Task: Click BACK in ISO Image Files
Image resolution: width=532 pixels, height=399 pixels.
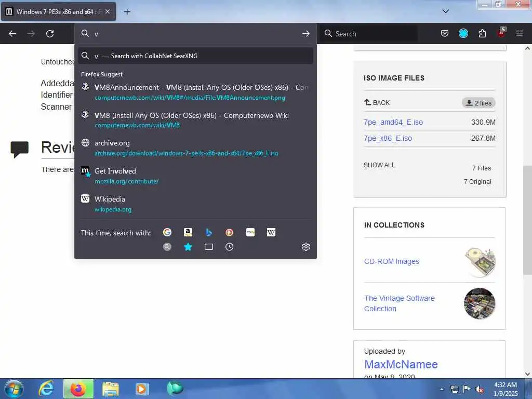Action: [377, 102]
